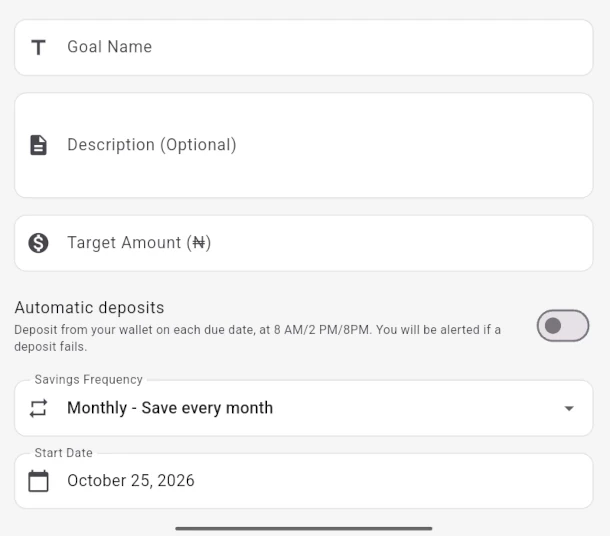Click the Automatic deposits heading
Image resolution: width=610 pixels, height=536 pixels.
click(x=89, y=308)
